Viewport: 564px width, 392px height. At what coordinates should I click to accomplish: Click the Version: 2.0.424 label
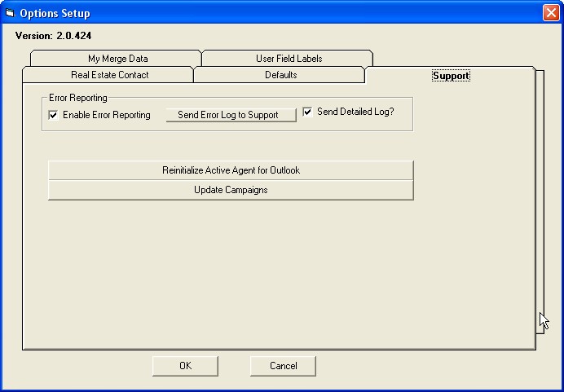tap(53, 36)
